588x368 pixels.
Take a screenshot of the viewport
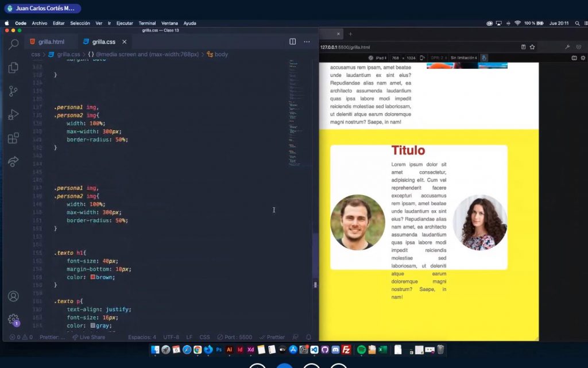click(x=574, y=58)
